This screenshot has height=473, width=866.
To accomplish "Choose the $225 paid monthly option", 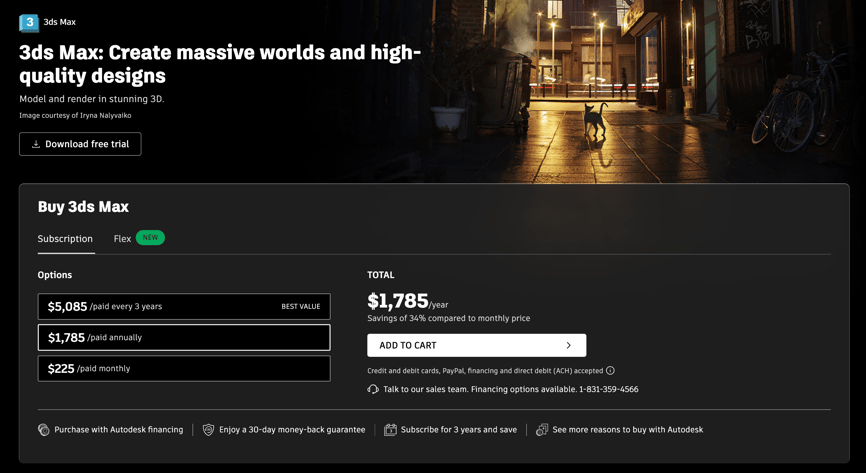I will tap(184, 369).
